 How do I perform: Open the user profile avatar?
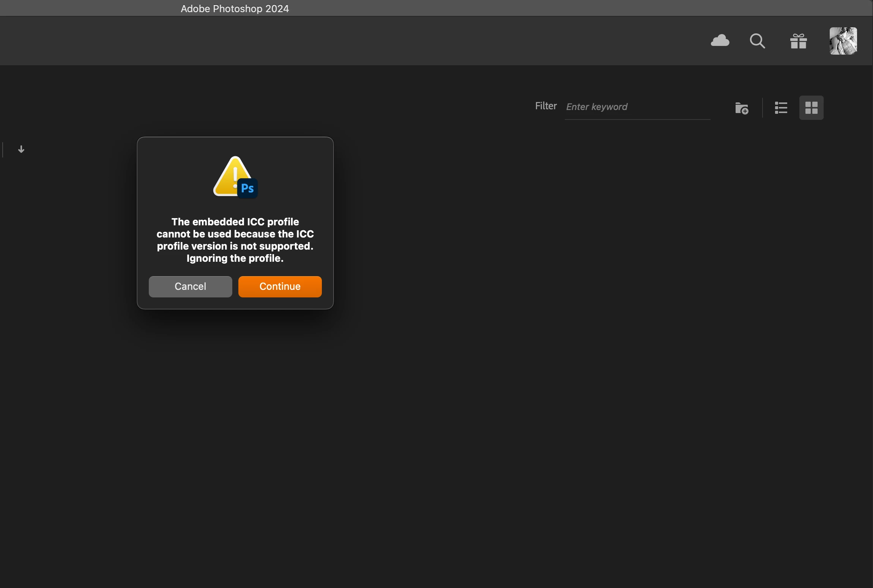pyautogui.click(x=843, y=41)
